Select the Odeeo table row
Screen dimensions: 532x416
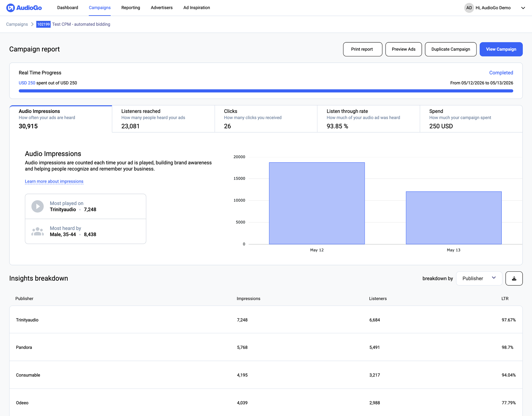point(266,403)
